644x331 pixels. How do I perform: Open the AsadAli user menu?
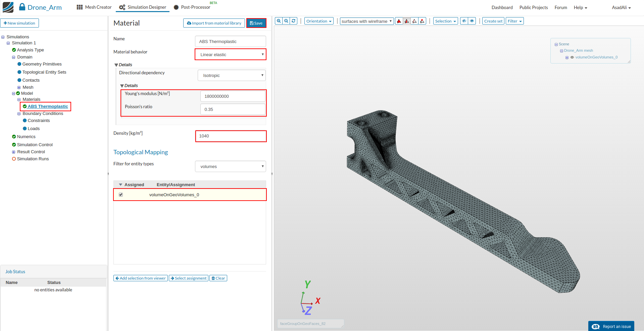(621, 7)
